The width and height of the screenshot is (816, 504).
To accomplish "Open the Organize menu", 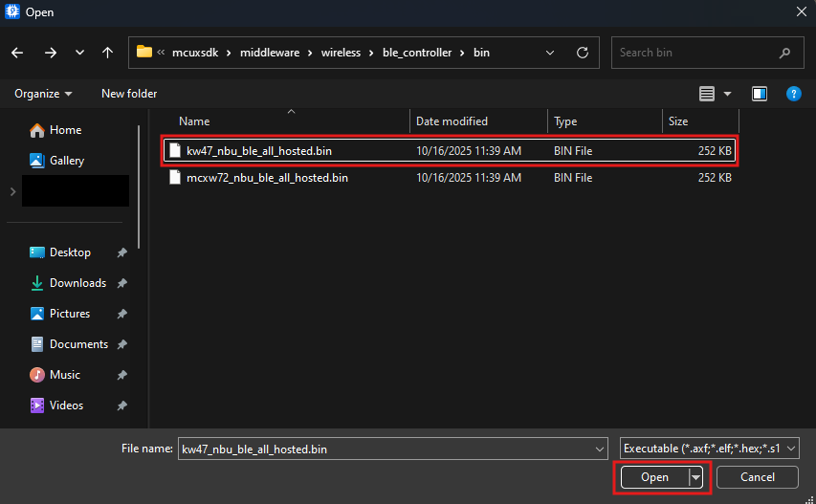I will pos(43,94).
